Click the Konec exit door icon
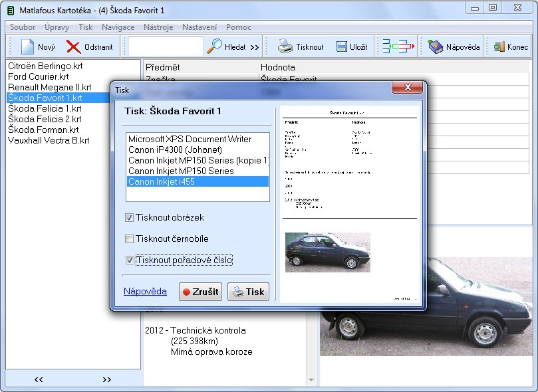This screenshot has width=538, height=392. pyautogui.click(x=499, y=47)
